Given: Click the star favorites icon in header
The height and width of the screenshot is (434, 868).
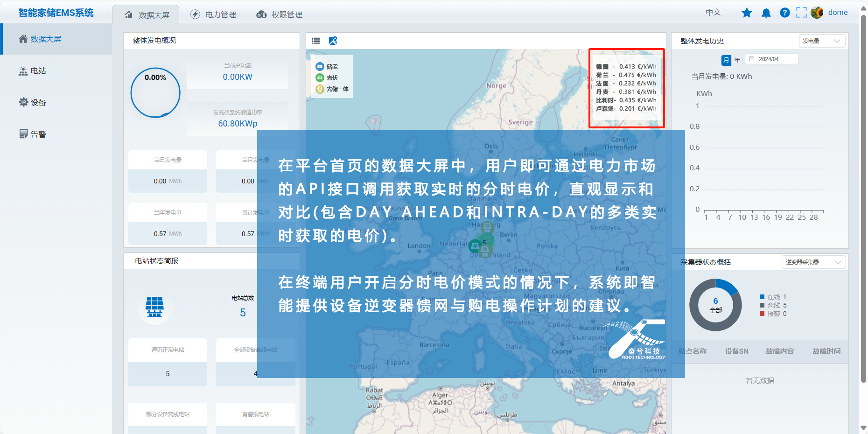Looking at the screenshot, I should click(747, 13).
